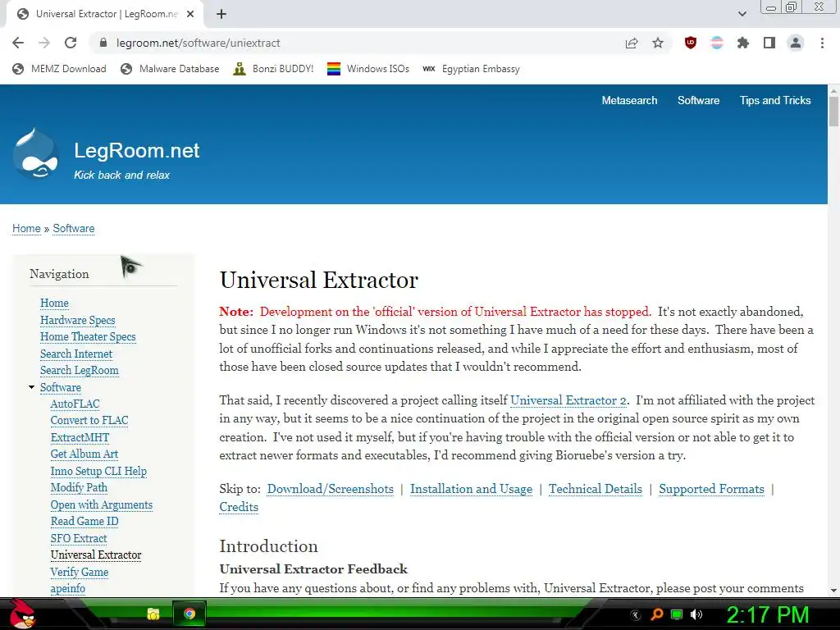The width and height of the screenshot is (840, 630).
Task: Go back to the previous page
Action: tap(18, 43)
